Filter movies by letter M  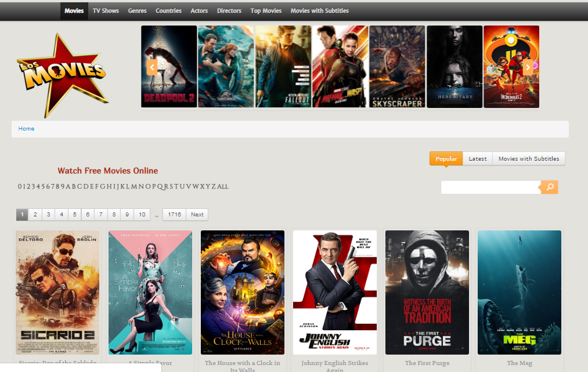[x=135, y=186]
